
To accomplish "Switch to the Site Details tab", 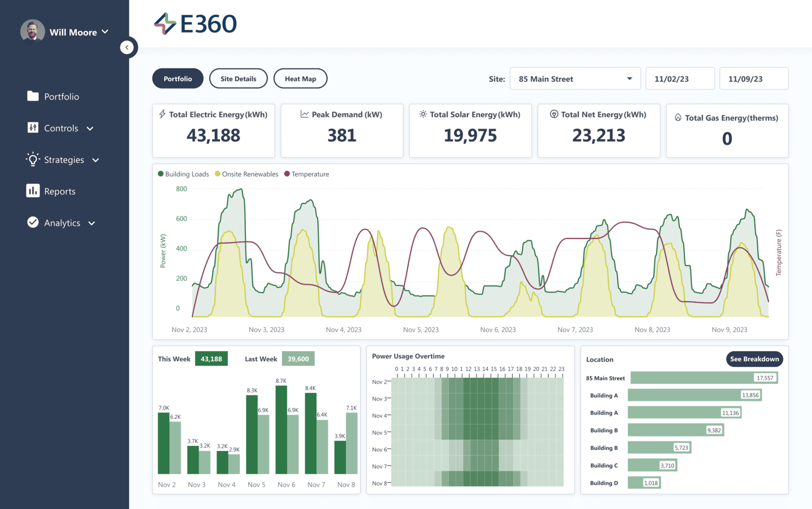I will click(238, 78).
